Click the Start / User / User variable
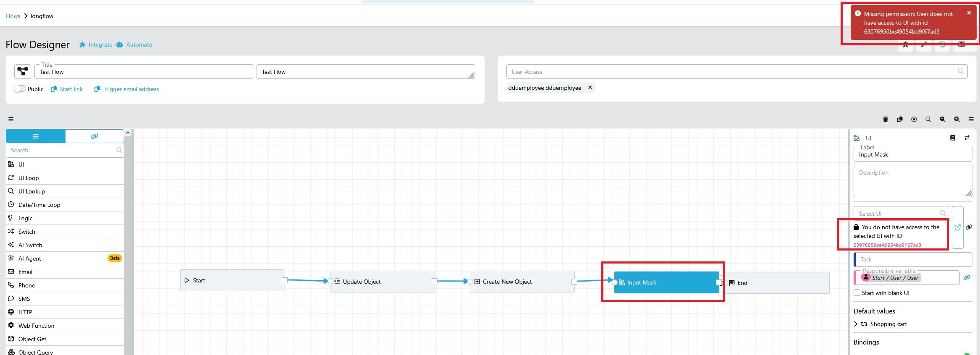The width and height of the screenshot is (980, 355). coord(891,277)
